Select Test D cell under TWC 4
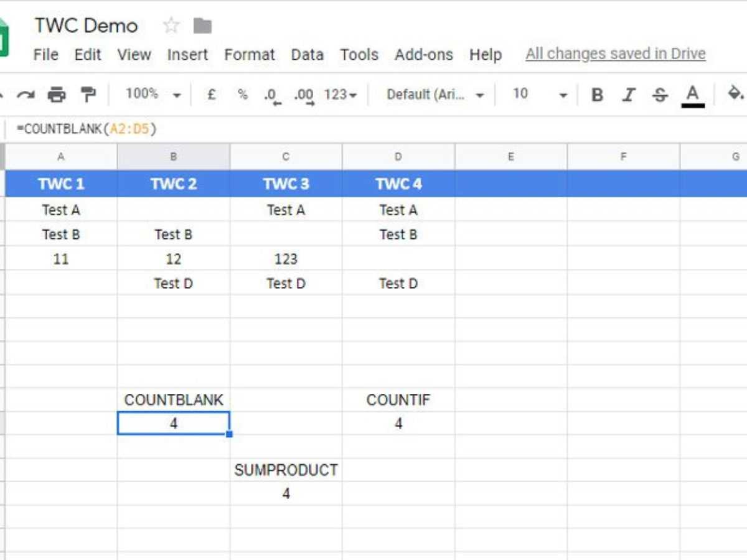Image resolution: width=747 pixels, height=560 pixels. [x=398, y=283]
